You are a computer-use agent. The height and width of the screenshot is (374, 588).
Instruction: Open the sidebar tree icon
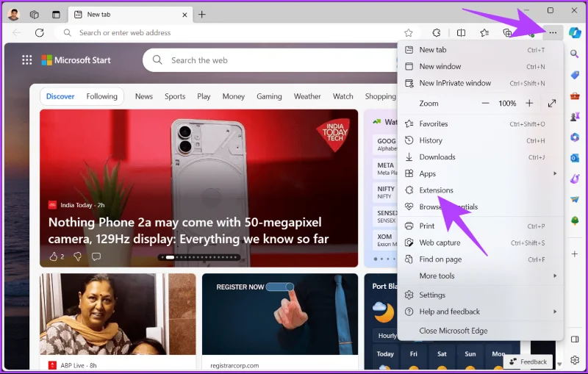[x=575, y=220]
